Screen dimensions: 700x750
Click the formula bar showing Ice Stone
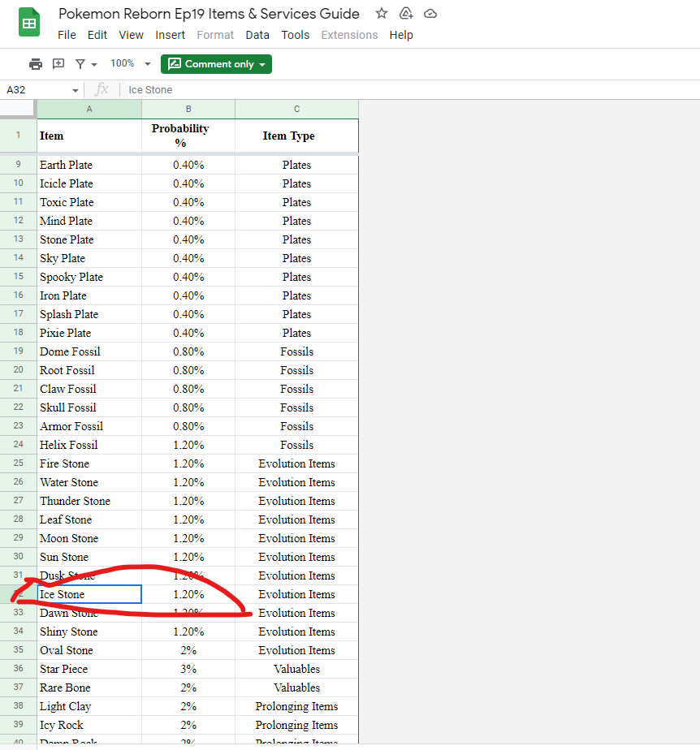[412, 90]
